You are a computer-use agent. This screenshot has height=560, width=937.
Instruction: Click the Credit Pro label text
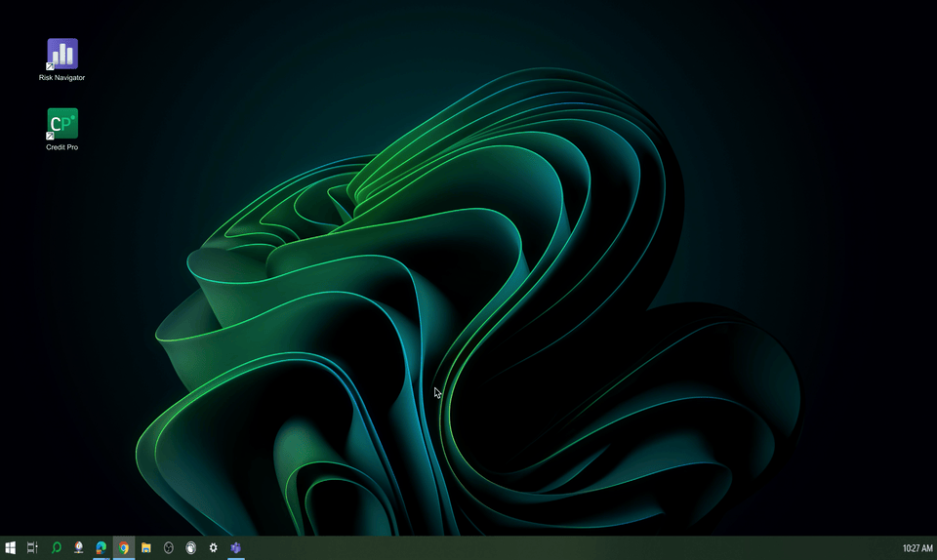click(62, 147)
